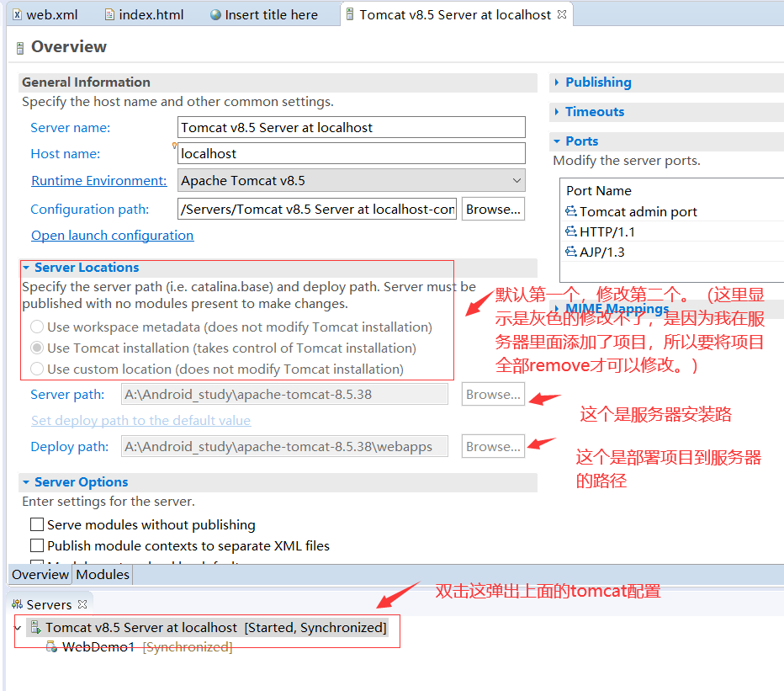Image resolution: width=784 pixels, height=691 pixels.
Task: Enable 'Serve modules without publishing'
Action: [x=36, y=524]
